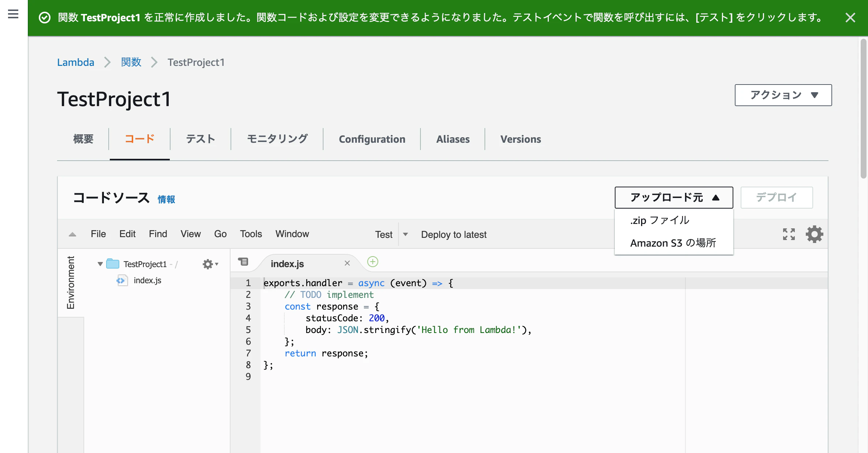Click the success checkmark icon in banner

click(45, 18)
